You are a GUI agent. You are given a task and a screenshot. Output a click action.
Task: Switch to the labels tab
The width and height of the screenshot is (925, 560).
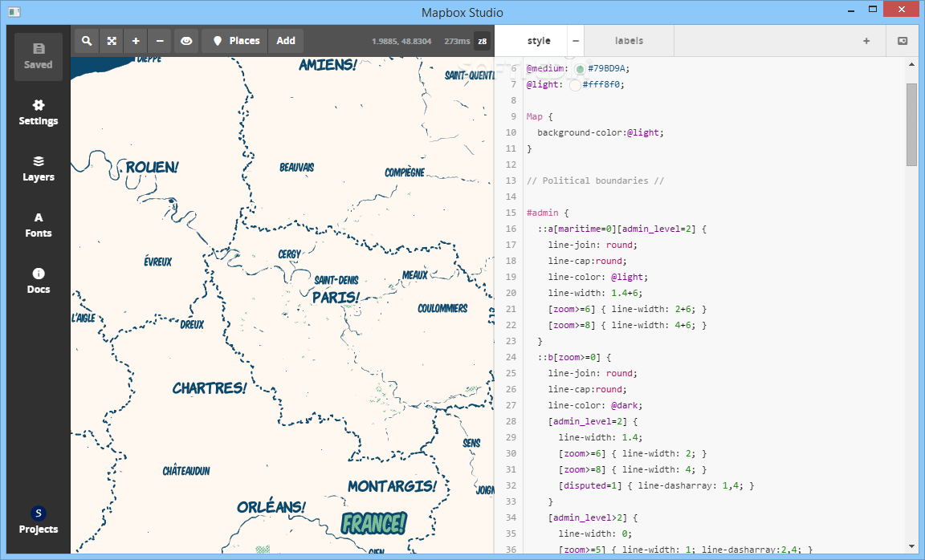tap(629, 41)
